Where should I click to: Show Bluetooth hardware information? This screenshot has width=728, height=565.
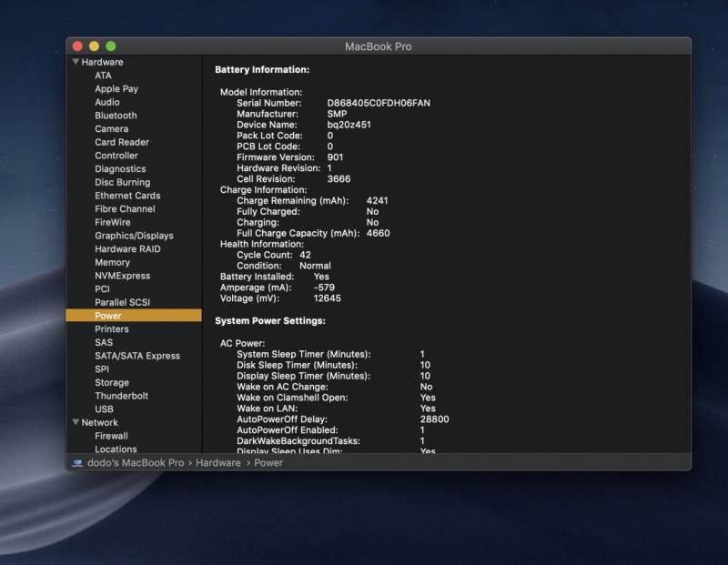pyautogui.click(x=116, y=116)
